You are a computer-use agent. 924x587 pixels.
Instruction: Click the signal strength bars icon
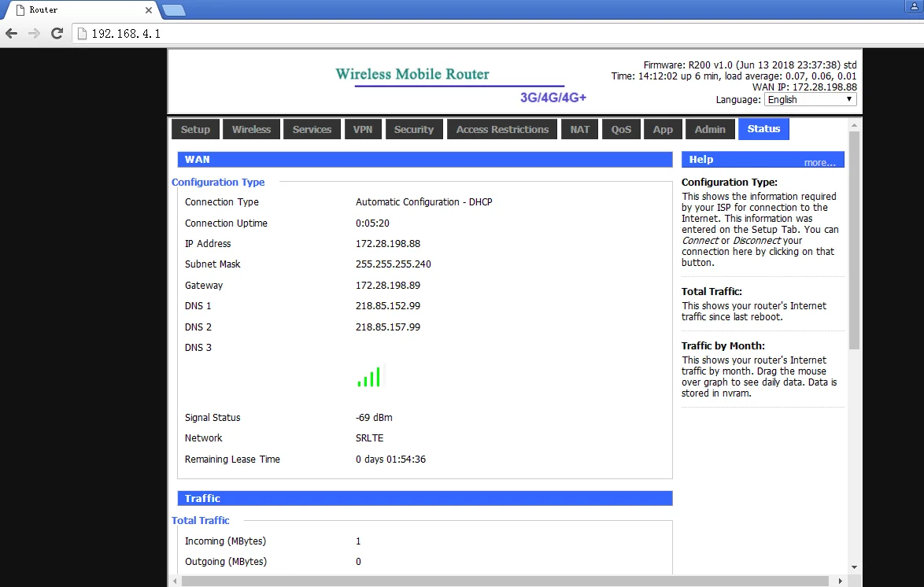368,377
